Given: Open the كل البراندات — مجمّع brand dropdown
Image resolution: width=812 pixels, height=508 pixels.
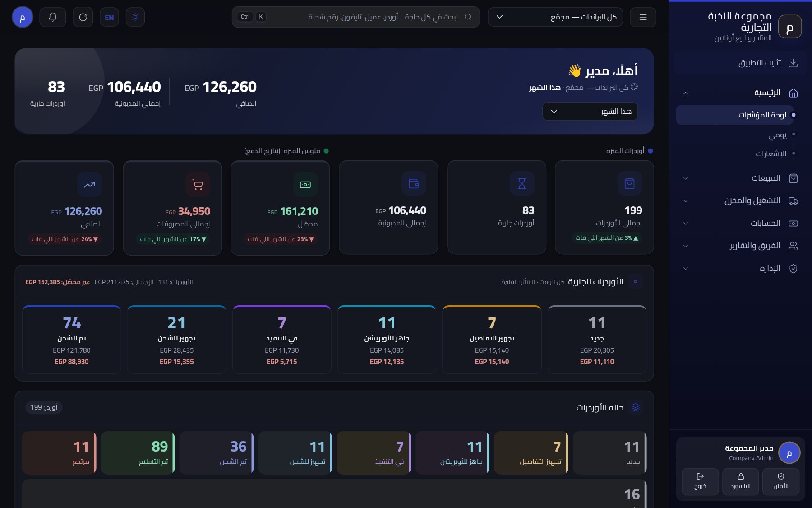Looking at the screenshot, I should click(x=555, y=17).
